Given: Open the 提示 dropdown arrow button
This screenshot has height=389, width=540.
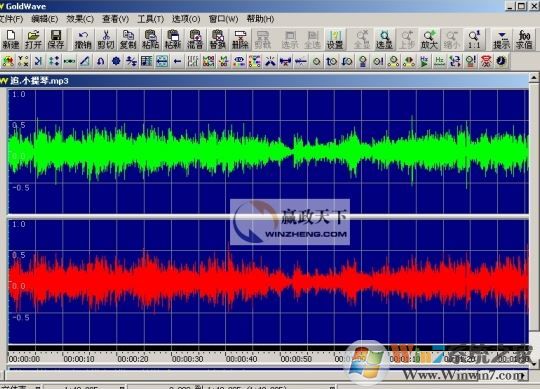Looking at the screenshot, I should click(x=502, y=40).
